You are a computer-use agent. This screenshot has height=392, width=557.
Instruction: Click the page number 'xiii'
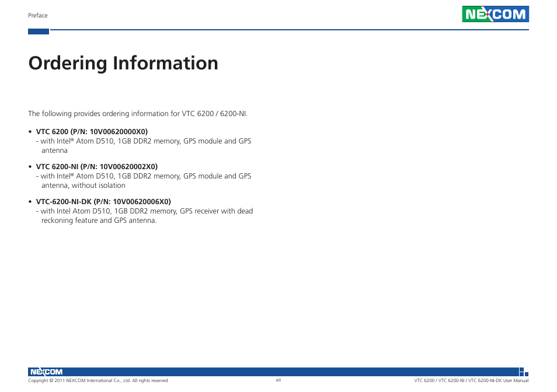tap(278, 380)
